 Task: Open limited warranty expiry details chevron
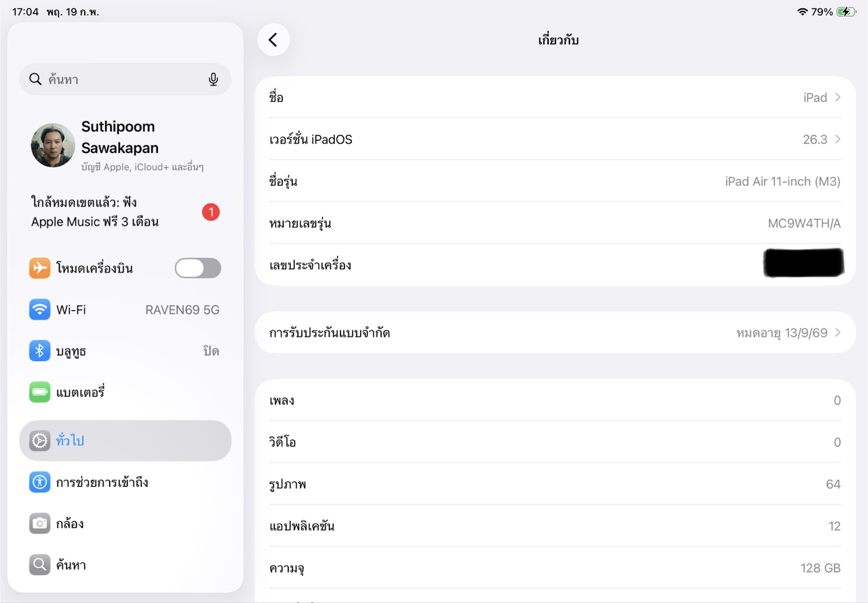coord(837,333)
